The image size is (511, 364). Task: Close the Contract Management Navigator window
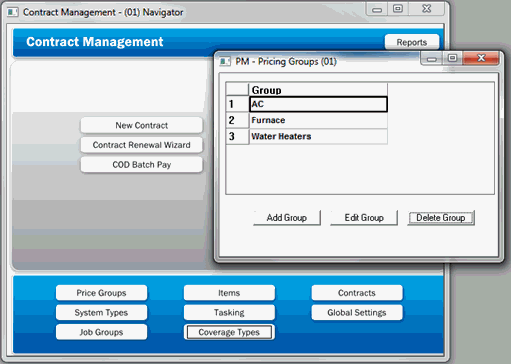(x=427, y=9)
